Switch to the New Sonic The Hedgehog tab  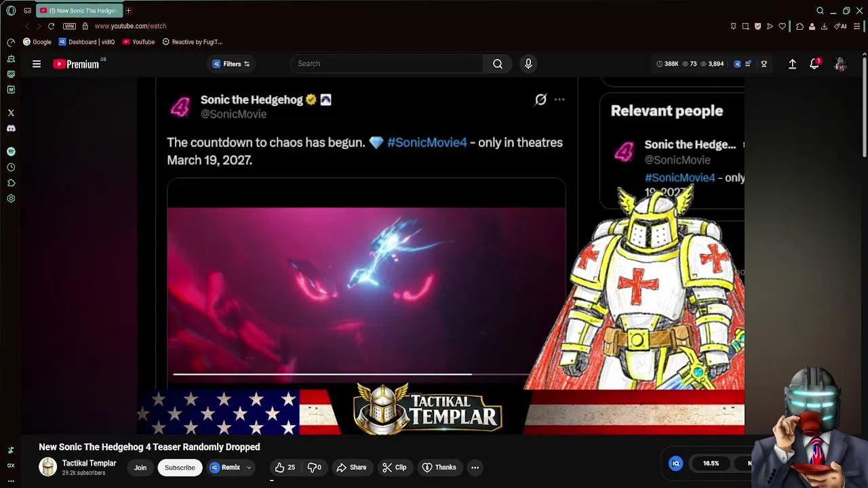coord(79,10)
